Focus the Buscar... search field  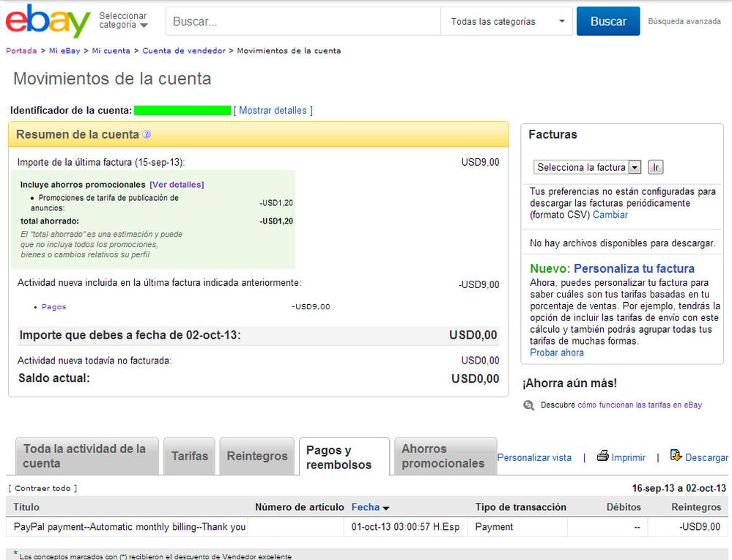point(303,21)
